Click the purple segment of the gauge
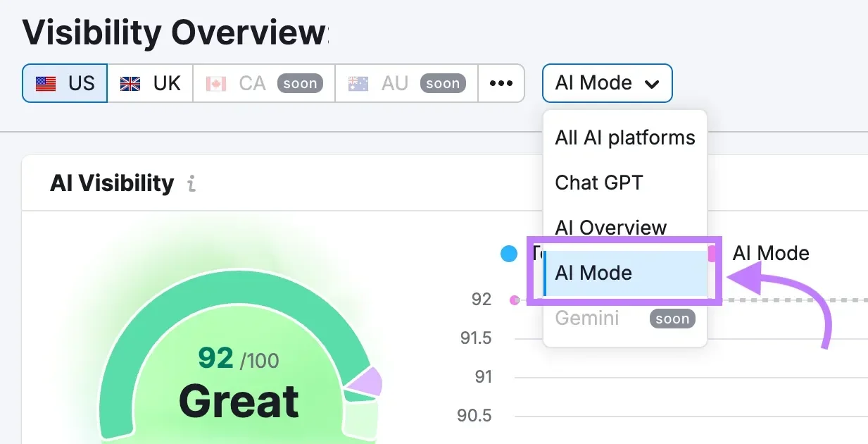 (367, 383)
